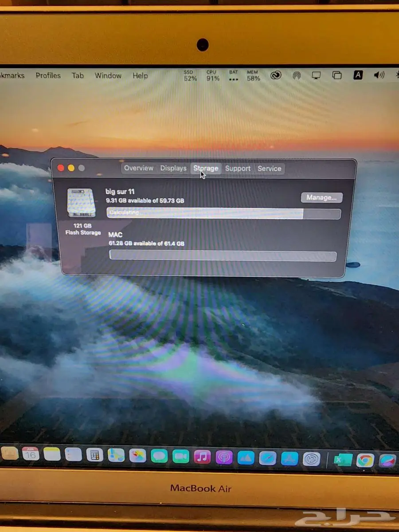Screen dimensions: 399x532
Task: Open the volume control in menu bar
Action: (379, 75)
